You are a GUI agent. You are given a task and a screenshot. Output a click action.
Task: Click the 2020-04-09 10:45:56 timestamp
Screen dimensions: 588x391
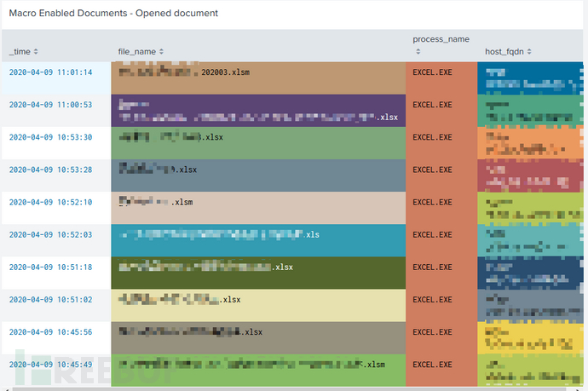pos(50,332)
